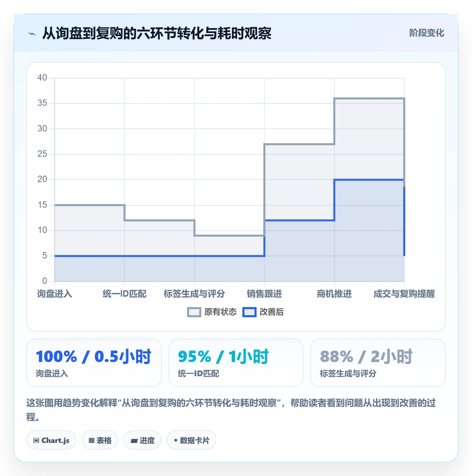This screenshot has width=472, height=476.
Task: Open the 95% / 1小时 统一ID匹配 card
Action: coord(236,363)
